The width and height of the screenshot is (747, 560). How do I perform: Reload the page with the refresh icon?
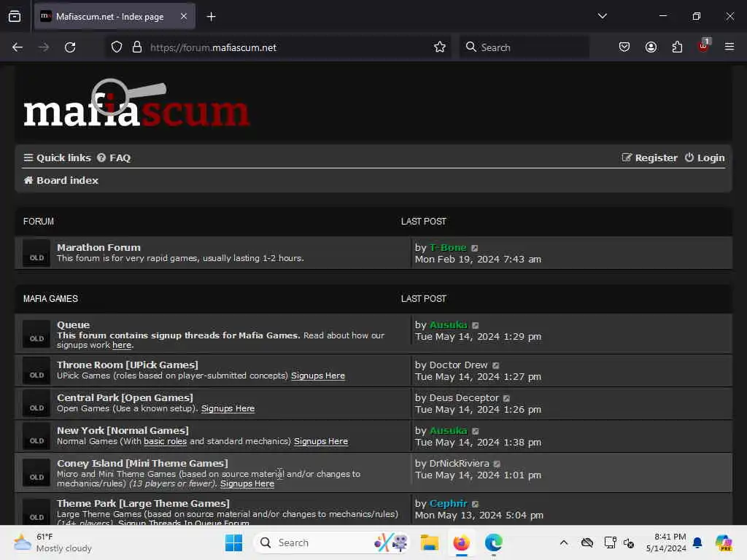click(x=70, y=47)
